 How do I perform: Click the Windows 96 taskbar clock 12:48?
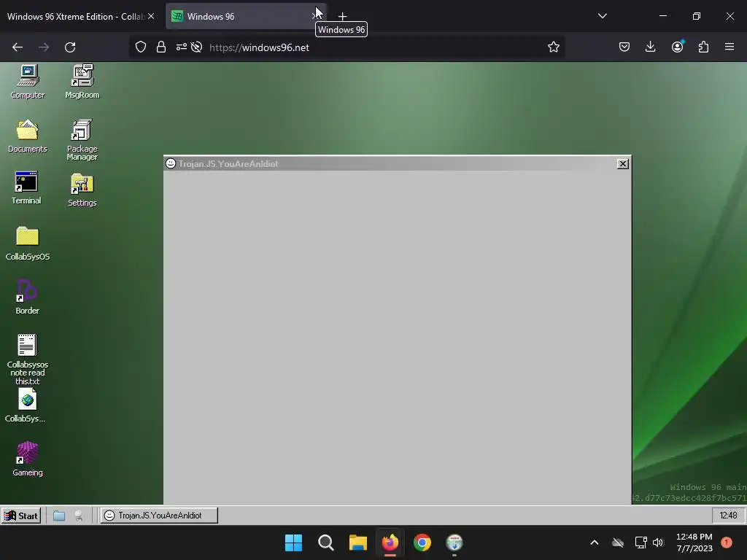click(728, 516)
